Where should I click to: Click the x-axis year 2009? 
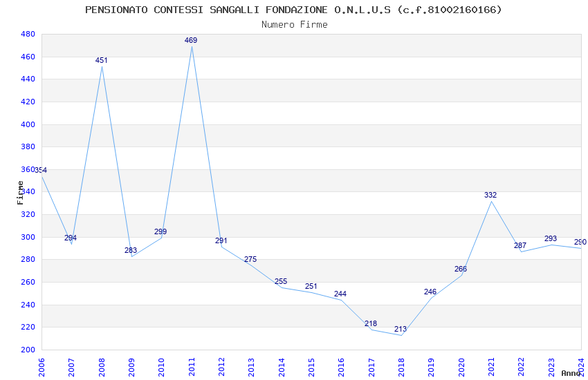tap(131, 367)
